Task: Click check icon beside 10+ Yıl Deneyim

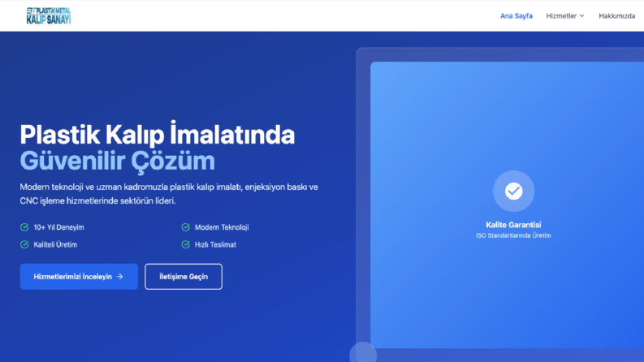Action: (x=24, y=227)
